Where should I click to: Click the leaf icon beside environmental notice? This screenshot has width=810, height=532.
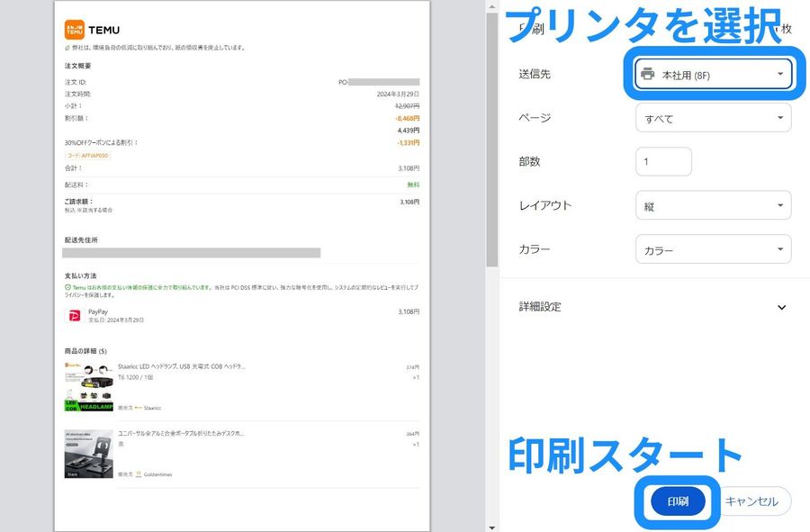point(67,48)
